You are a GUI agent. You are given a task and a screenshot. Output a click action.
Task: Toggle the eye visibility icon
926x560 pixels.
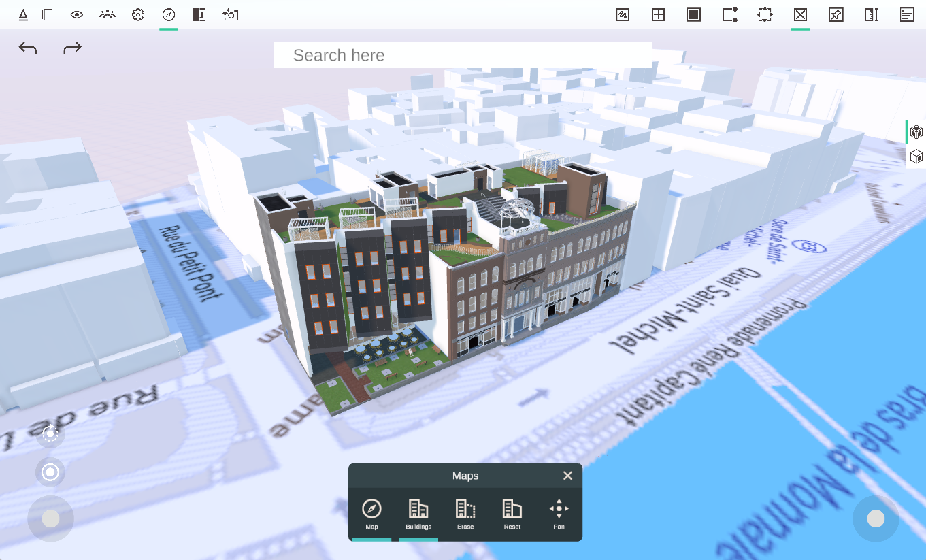pos(77,14)
